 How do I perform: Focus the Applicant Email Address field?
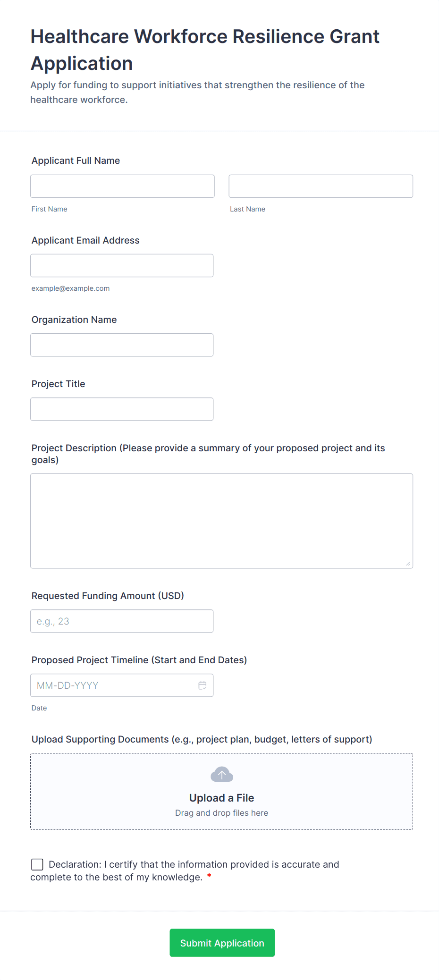point(122,266)
